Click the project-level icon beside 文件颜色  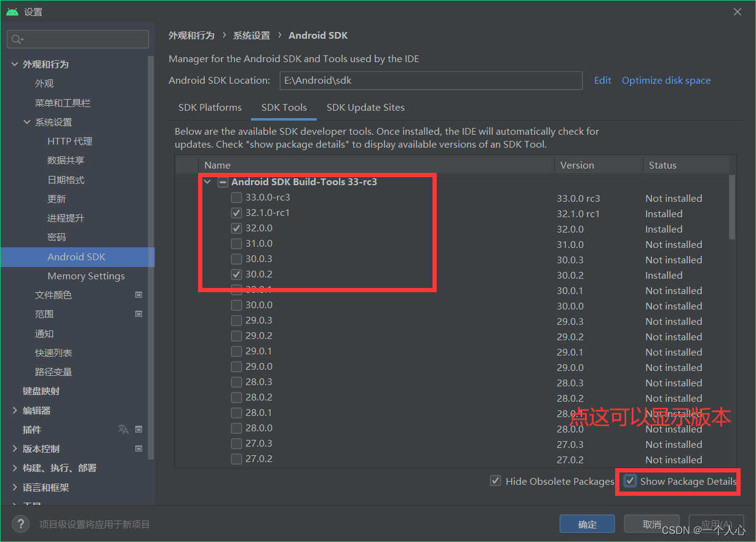pyautogui.click(x=138, y=295)
